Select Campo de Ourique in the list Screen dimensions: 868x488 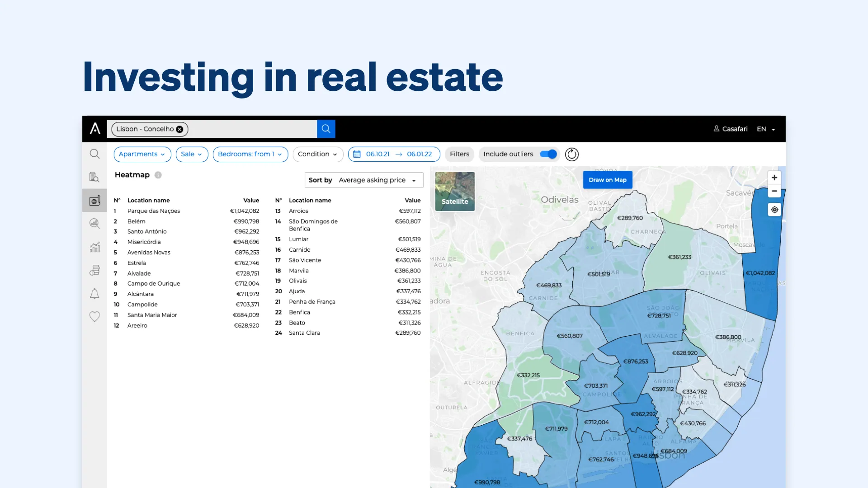187,283
